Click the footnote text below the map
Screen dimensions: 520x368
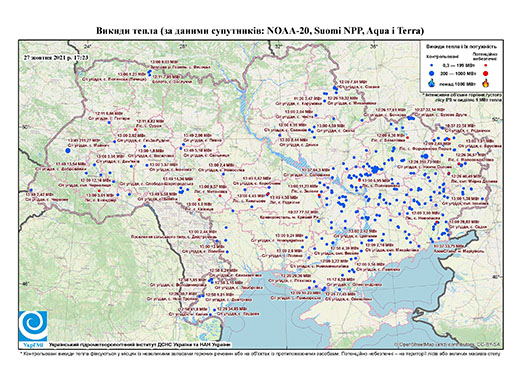click(x=260, y=353)
